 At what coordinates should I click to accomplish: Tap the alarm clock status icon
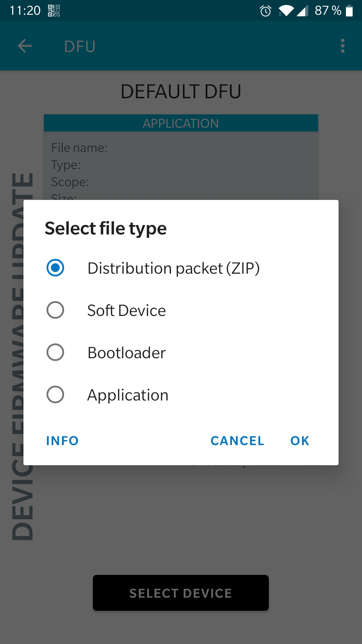click(x=265, y=11)
